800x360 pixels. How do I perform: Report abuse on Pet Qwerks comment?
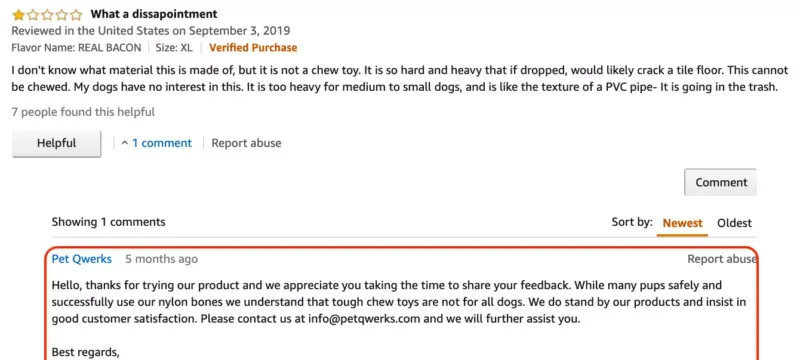[722, 259]
